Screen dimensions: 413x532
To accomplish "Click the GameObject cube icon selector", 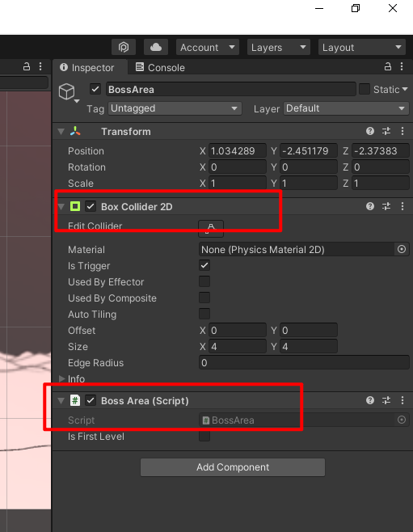I will [69, 92].
